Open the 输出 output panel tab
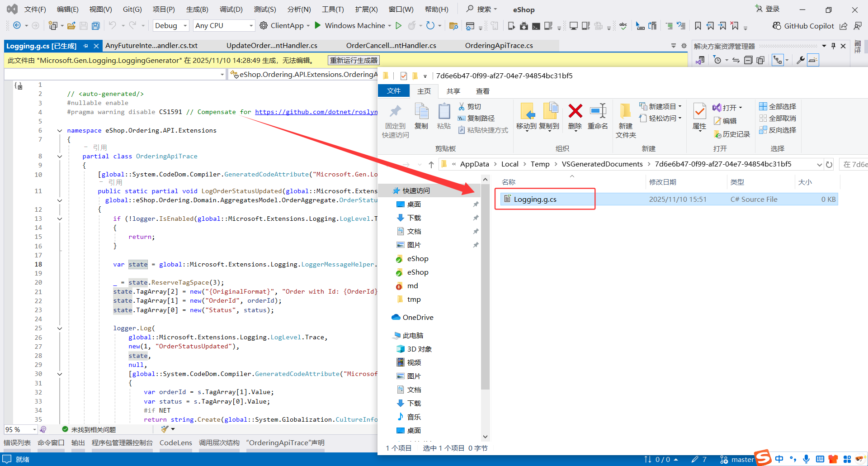868x466 pixels. [78, 443]
